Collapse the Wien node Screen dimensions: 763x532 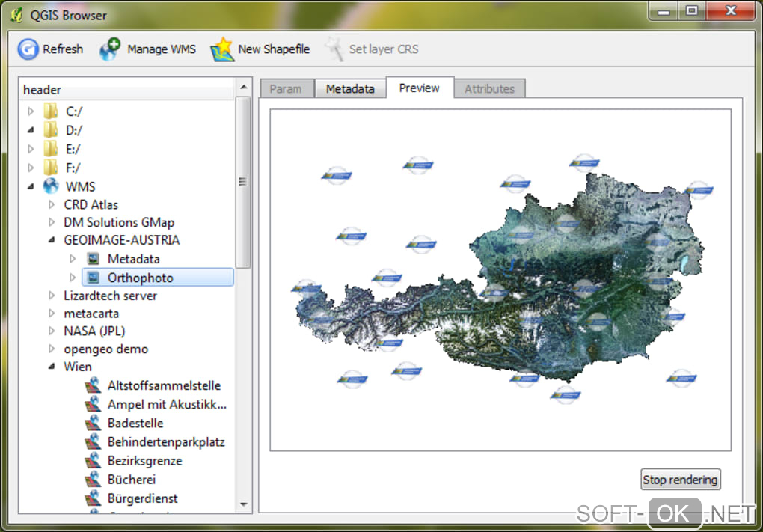[x=52, y=367]
